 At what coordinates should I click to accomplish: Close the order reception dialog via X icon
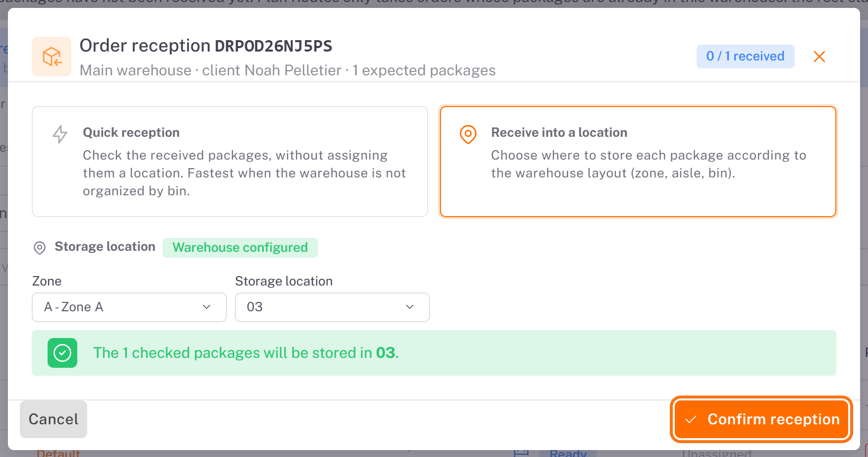(x=819, y=57)
